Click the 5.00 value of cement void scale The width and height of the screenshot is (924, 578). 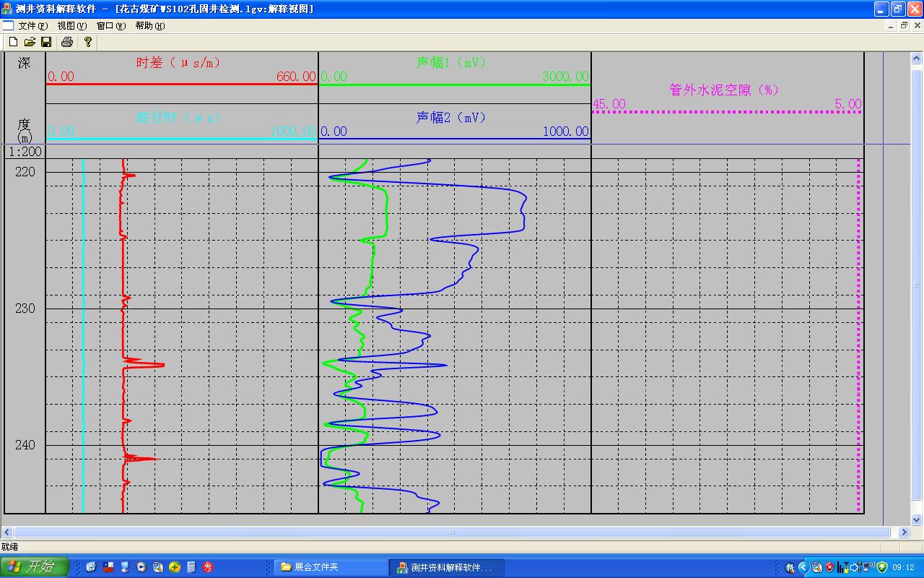(x=848, y=104)
